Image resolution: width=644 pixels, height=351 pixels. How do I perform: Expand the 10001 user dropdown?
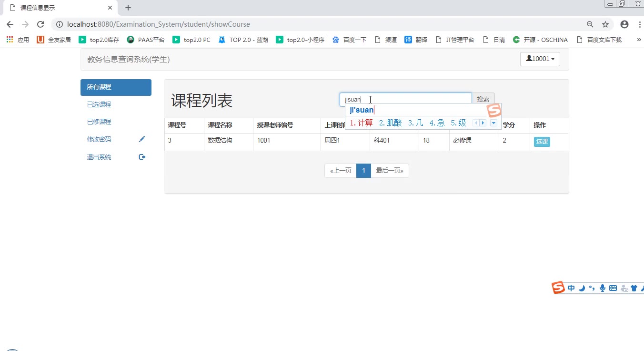540,59
